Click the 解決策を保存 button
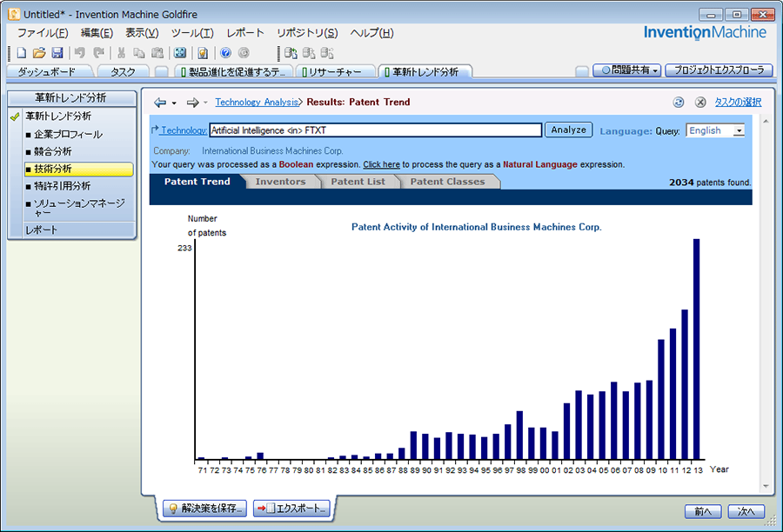Image resolution: width=783 pixels, height=532 pixels. coord(204,509)
